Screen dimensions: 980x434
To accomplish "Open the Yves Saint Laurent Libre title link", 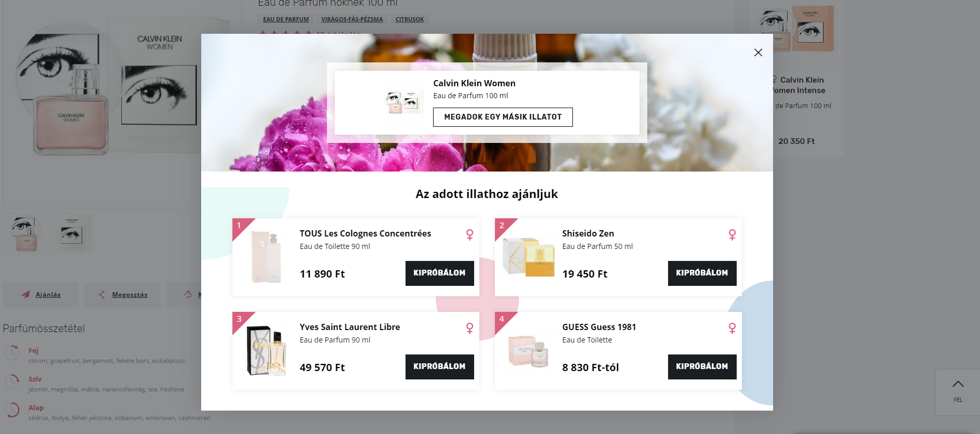I will pos(349,327).
